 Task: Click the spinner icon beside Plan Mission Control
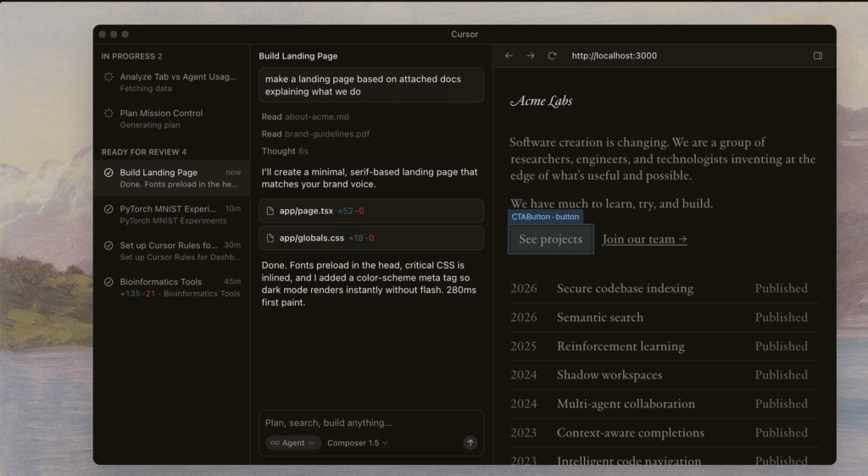click(108, 113)
